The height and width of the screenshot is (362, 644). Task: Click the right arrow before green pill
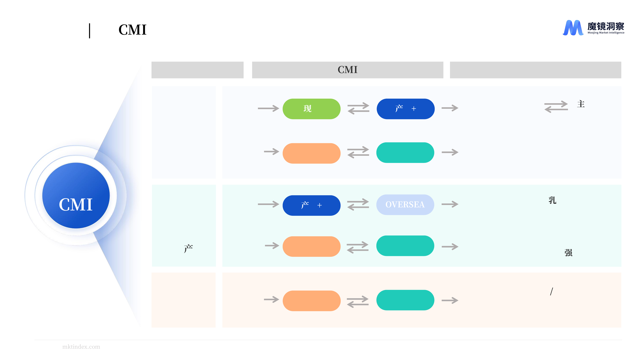[268, 108]
